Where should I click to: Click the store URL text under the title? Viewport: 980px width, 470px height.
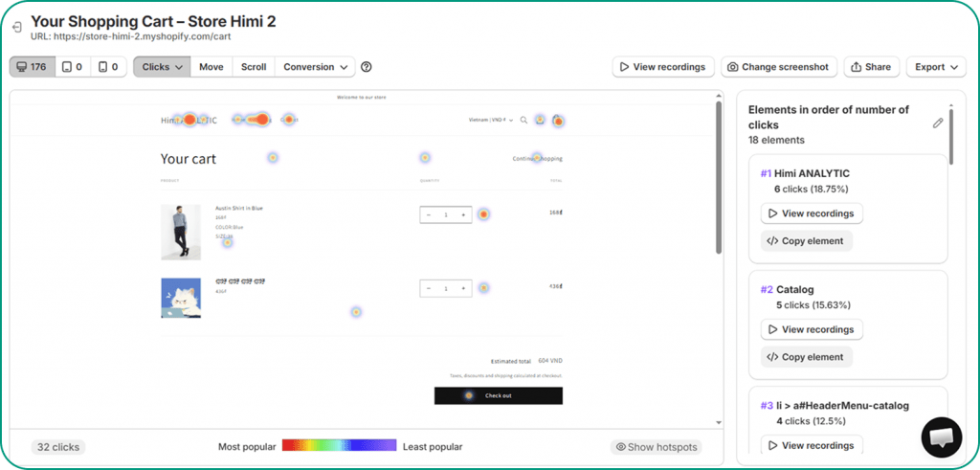coord(130,37)
